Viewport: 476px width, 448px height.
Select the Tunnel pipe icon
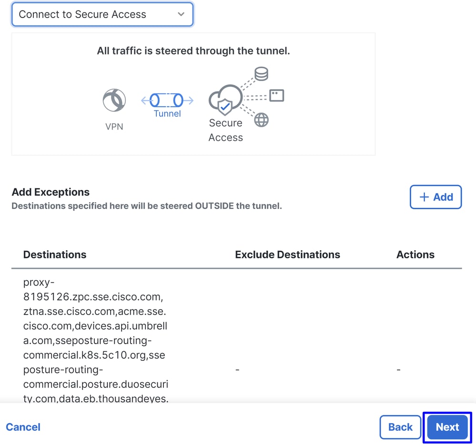(167, 100)
